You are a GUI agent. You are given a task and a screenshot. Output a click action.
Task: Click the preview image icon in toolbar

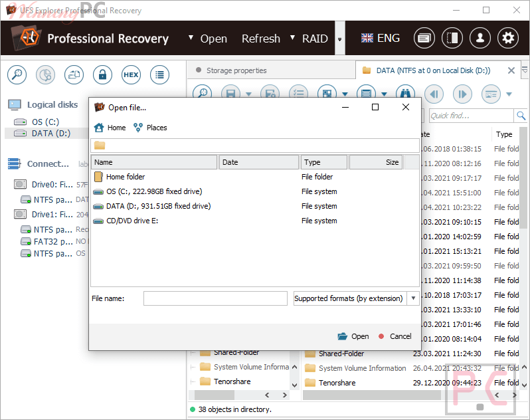tap(491, 94)
